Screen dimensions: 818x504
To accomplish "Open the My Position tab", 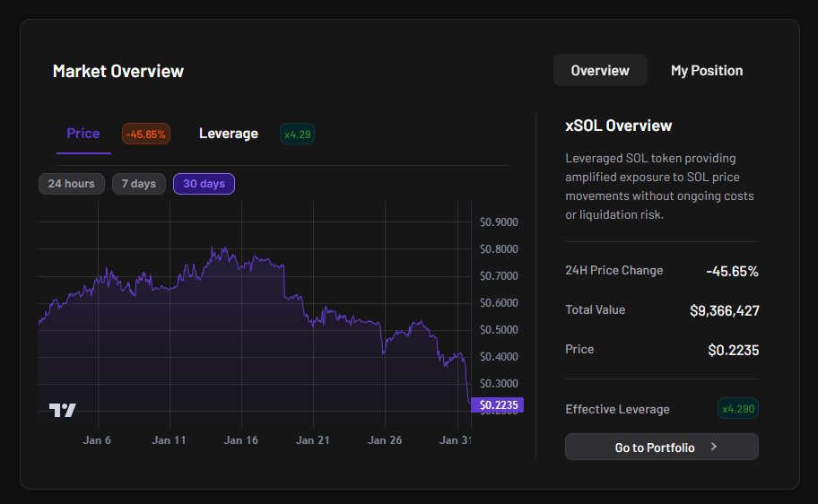I will pos(707,71).
